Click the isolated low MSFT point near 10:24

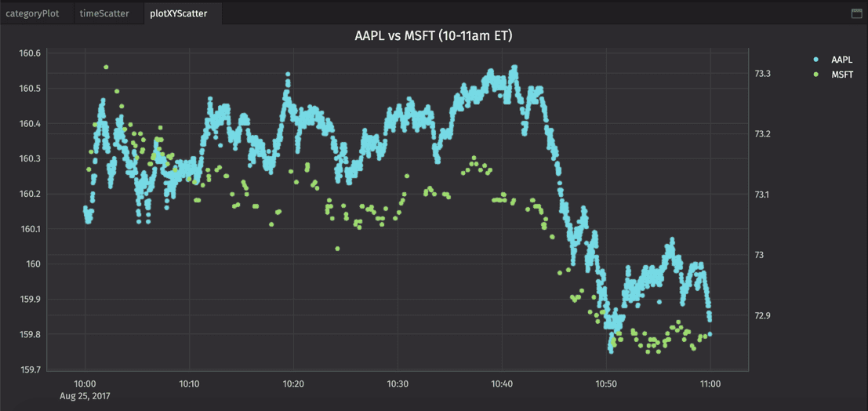(x=337, y=249)
